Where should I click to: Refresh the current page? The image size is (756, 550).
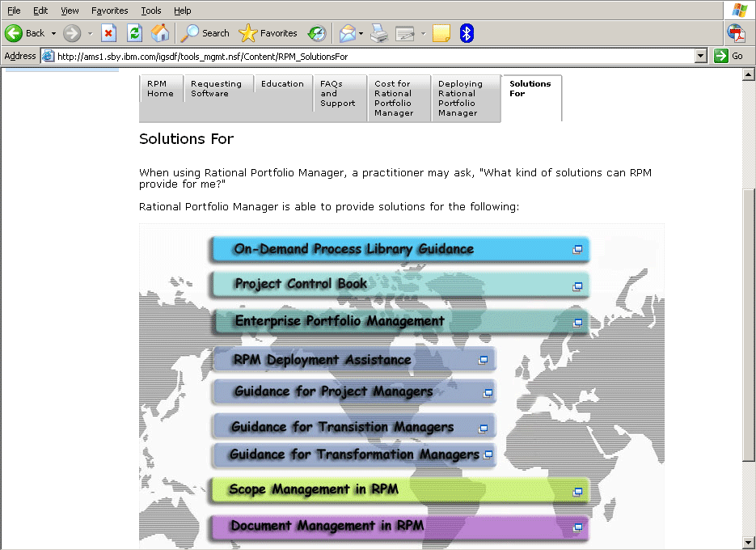pos(134,33)
